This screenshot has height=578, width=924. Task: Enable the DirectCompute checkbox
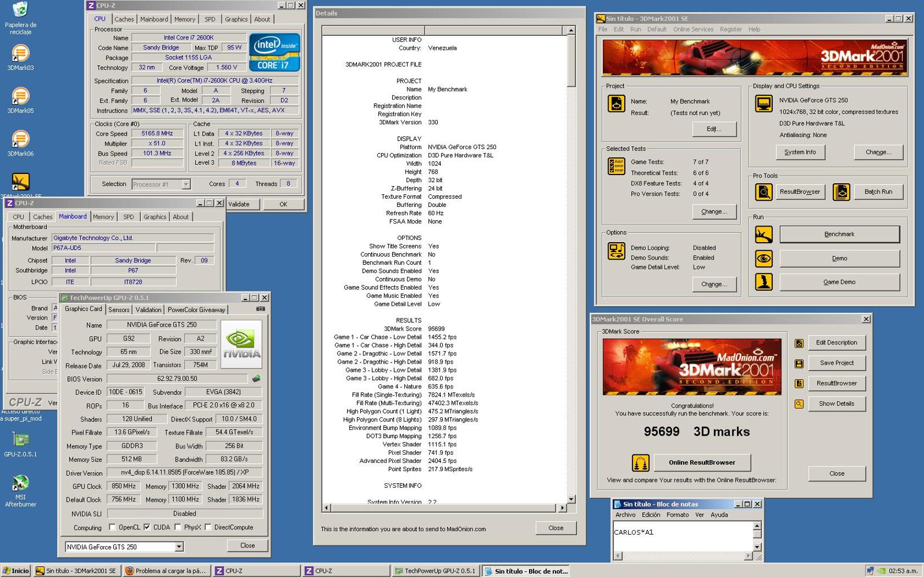(x=208, y=527)
